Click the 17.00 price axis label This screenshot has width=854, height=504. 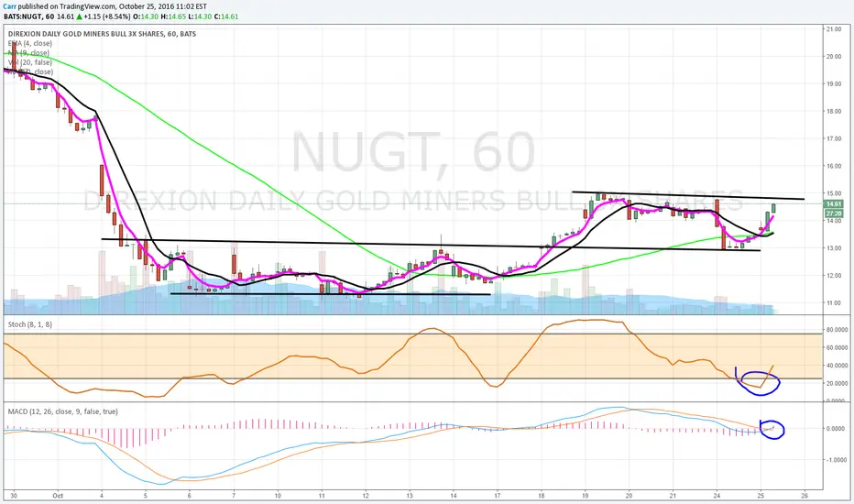pos(834,139)
